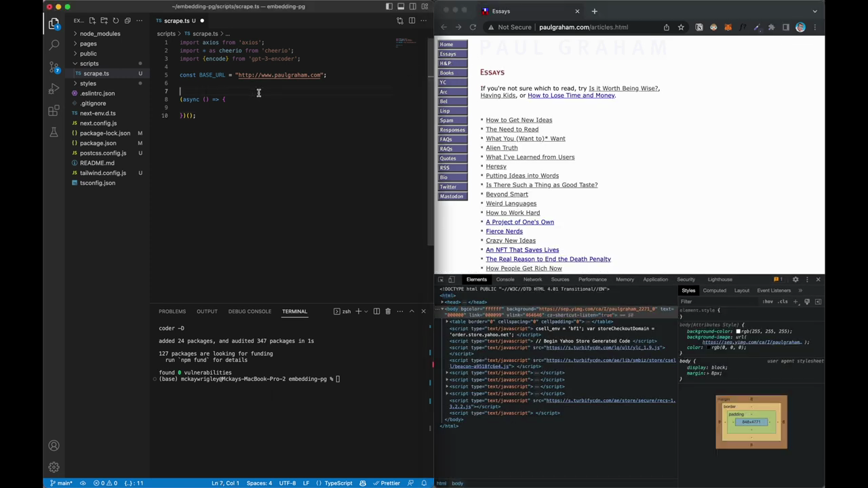Toggle the .cls class editor

pos(783,301)
